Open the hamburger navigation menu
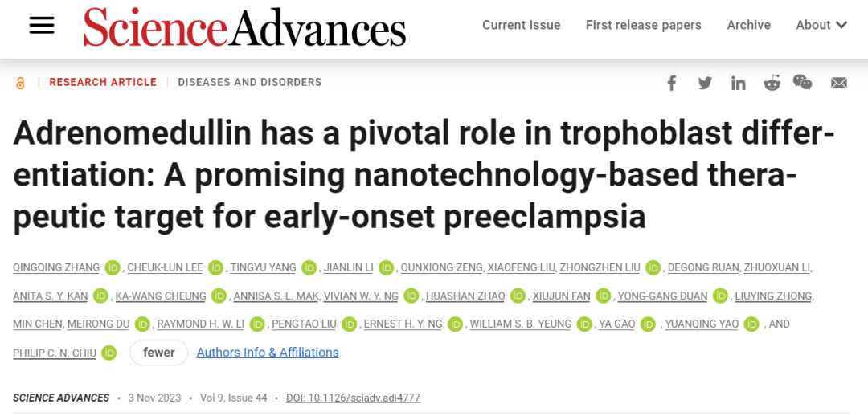The width and height of the screenshot is (868, 416). point(42,25)
